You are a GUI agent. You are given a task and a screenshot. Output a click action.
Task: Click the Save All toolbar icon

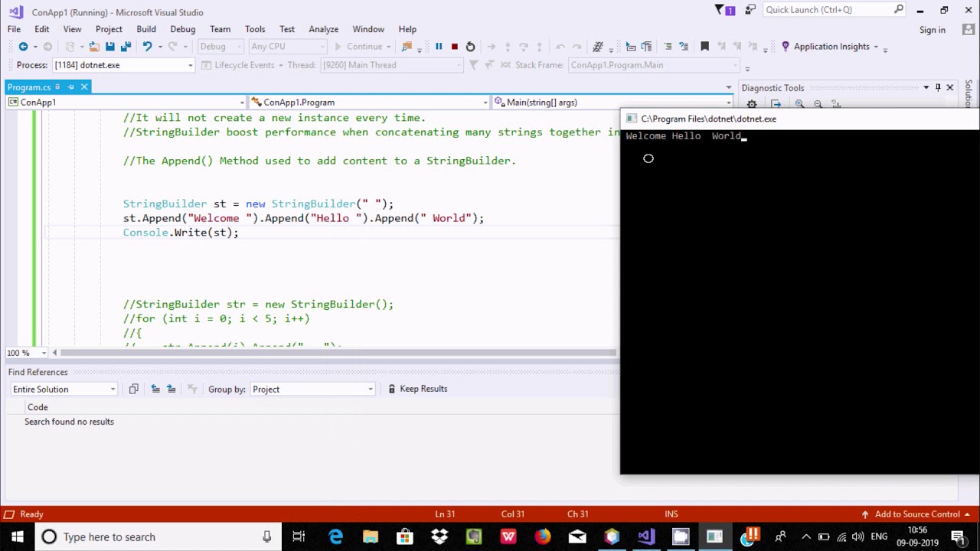click(125, 47)
